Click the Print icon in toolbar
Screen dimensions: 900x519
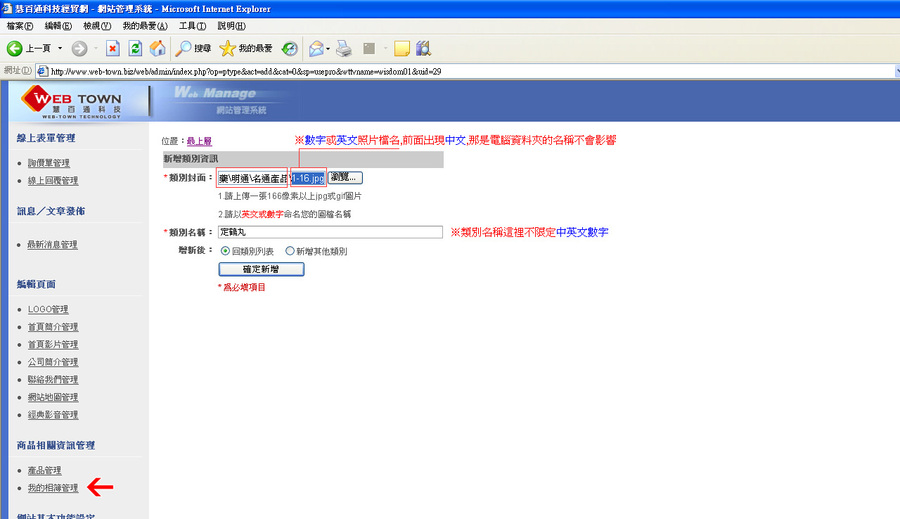pyautogui.click(x=344, y=49)
